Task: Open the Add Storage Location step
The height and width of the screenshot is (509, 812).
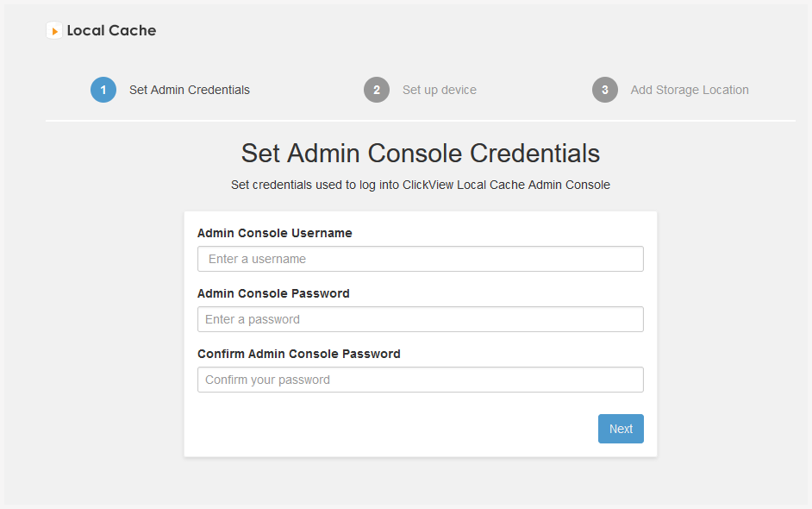Action: 690,90
